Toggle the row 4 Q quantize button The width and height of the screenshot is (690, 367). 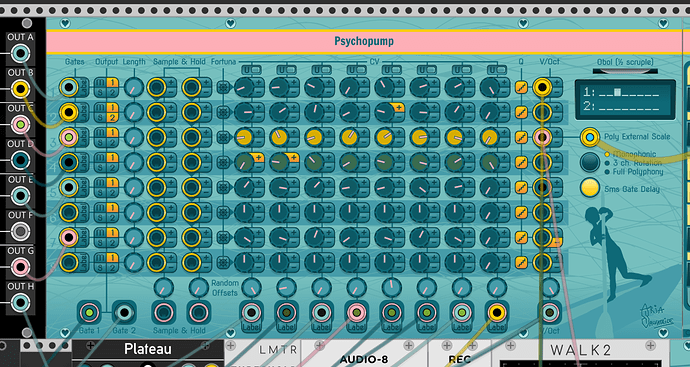(x=521, y=162)
